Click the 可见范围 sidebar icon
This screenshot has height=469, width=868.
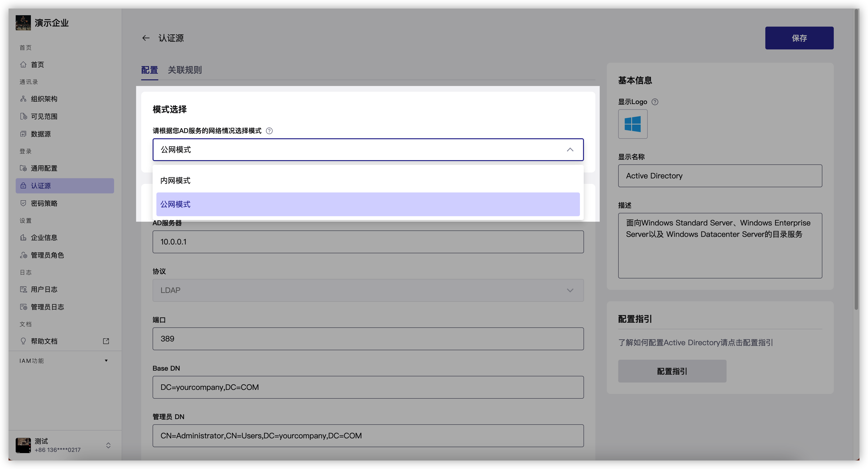click(23, 116)
